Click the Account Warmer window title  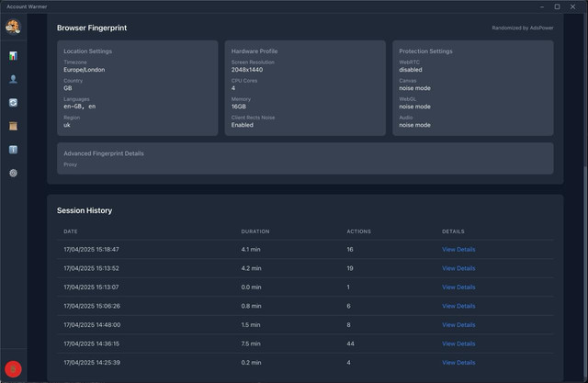point(27,6)
